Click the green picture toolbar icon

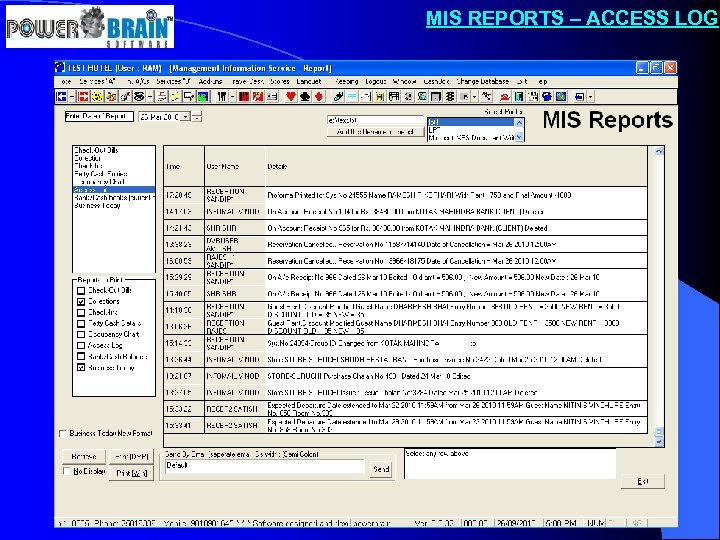point(203,96)
